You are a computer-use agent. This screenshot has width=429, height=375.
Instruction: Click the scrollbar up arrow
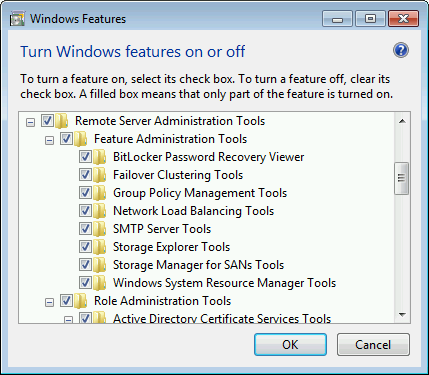click(402, 121)
